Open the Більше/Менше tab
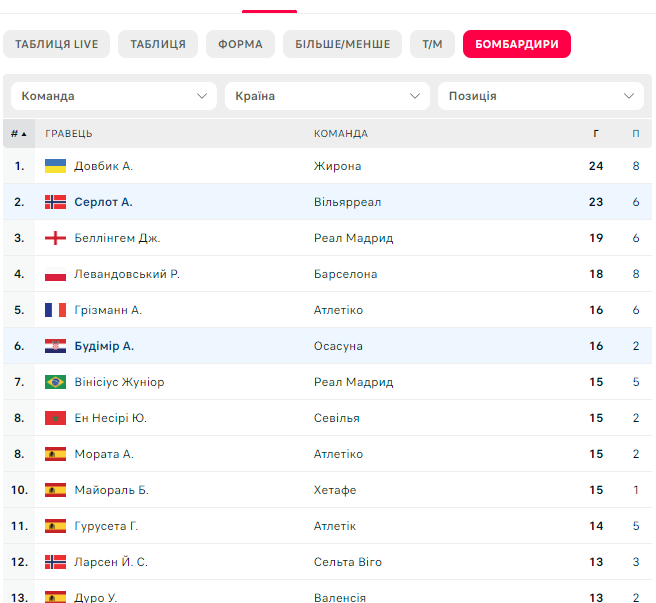The image size is (656, 603). [342, 44]
